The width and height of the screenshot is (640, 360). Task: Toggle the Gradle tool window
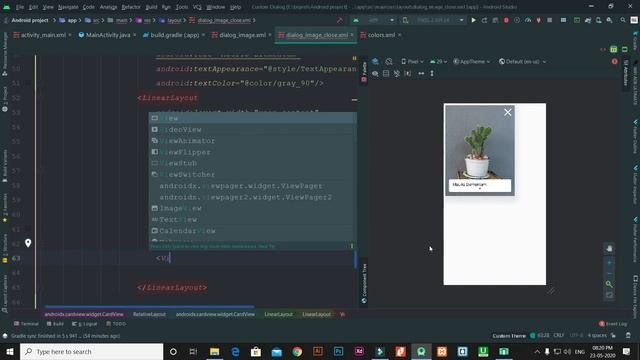tap(635, 40)
